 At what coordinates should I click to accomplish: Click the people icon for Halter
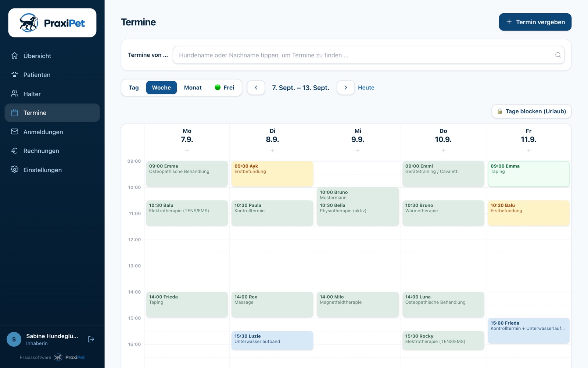pyautogui.click(x=15, y=94)
